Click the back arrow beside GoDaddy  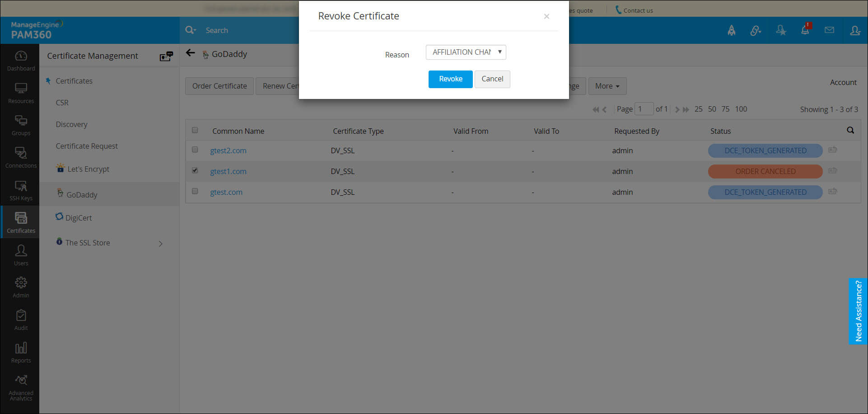click(x=191, y=53)
